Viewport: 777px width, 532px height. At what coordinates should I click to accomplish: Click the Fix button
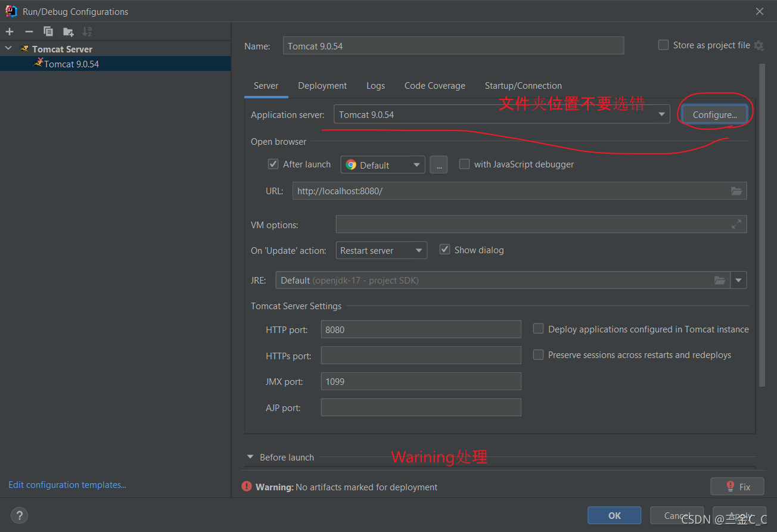pyautogui.click(x=737, y=486)
